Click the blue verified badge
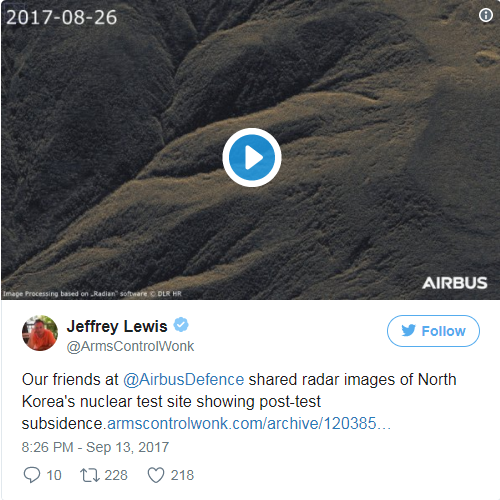Viewport: 500px width, 500px height. [181, 325]
